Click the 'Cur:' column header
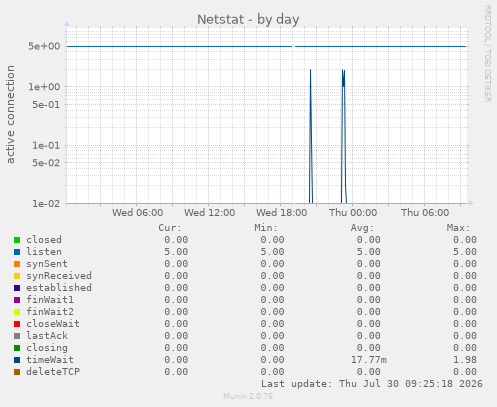The image size is (497, 407). click(170, 228)
